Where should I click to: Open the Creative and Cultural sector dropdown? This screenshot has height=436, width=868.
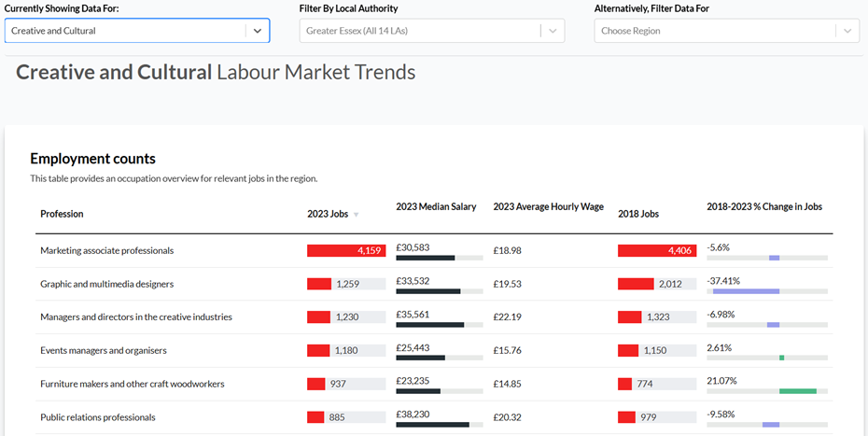(x=136, y=31)
